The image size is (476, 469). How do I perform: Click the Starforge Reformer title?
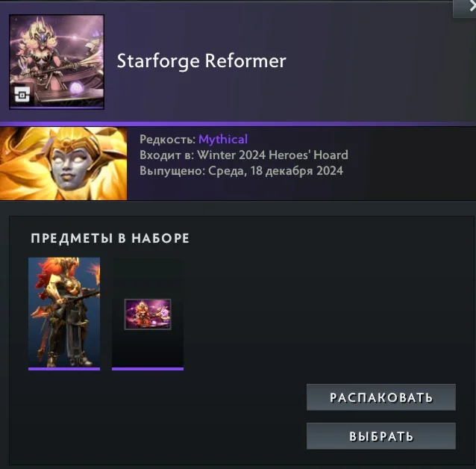coord(201,61)
